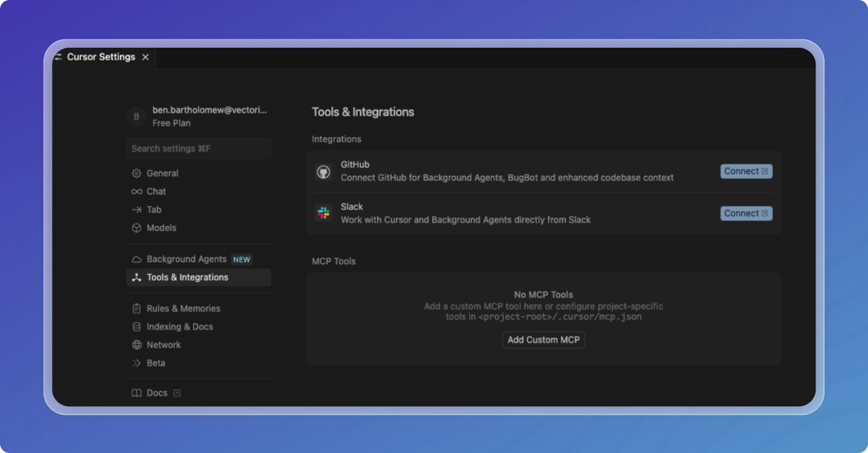
Task: Open Indexing & Docs settings
Action: [199, 327]
